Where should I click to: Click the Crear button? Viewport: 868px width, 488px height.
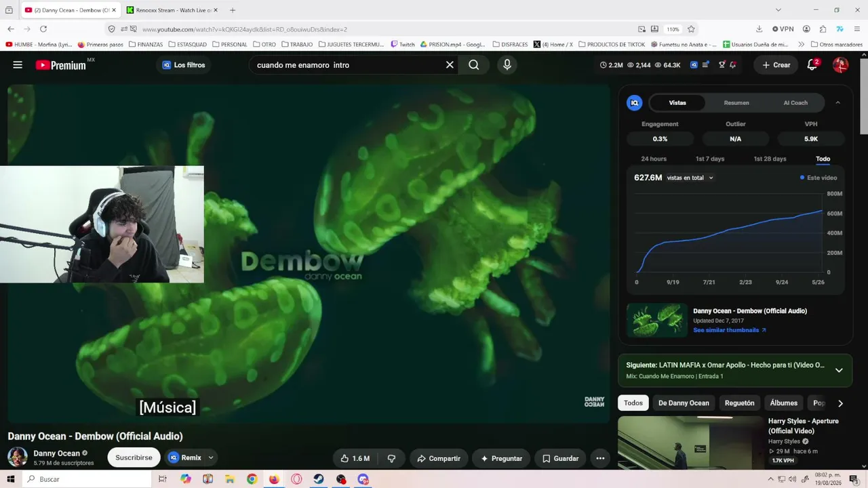[x=776, y=65]
